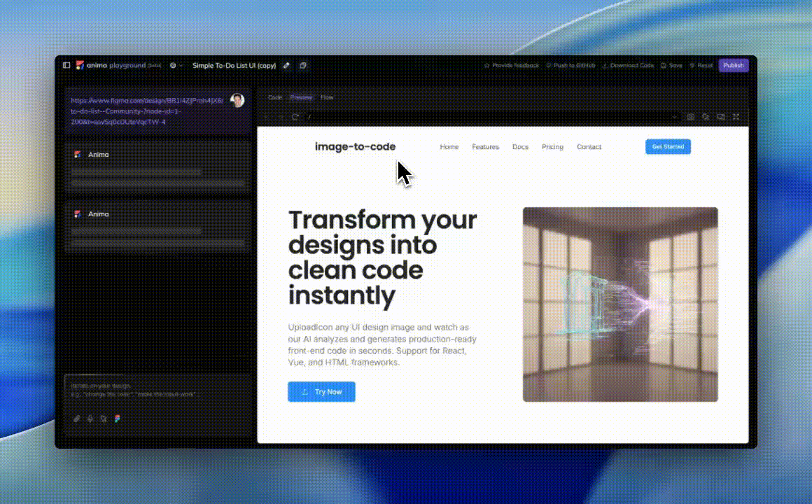The width and height of the screenshot is (812, 504).
Task: Click the user avatar in chat
Action: [x=237, y=101]
